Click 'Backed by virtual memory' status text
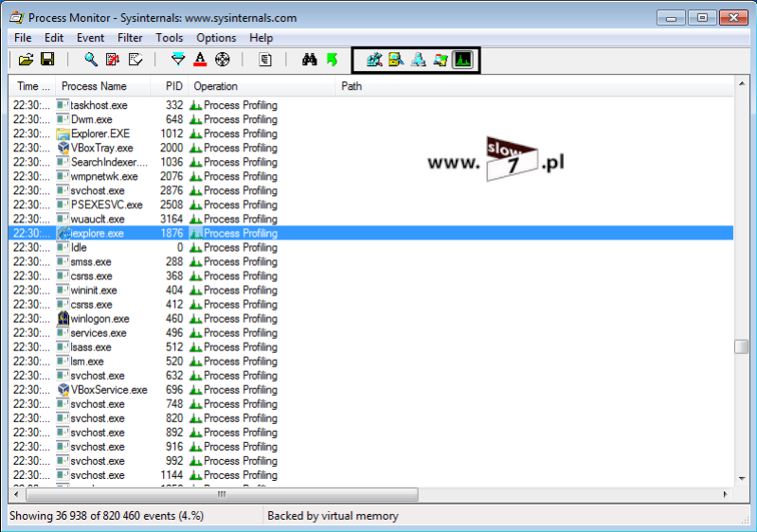The image size is (757, 532). [333, 516]
